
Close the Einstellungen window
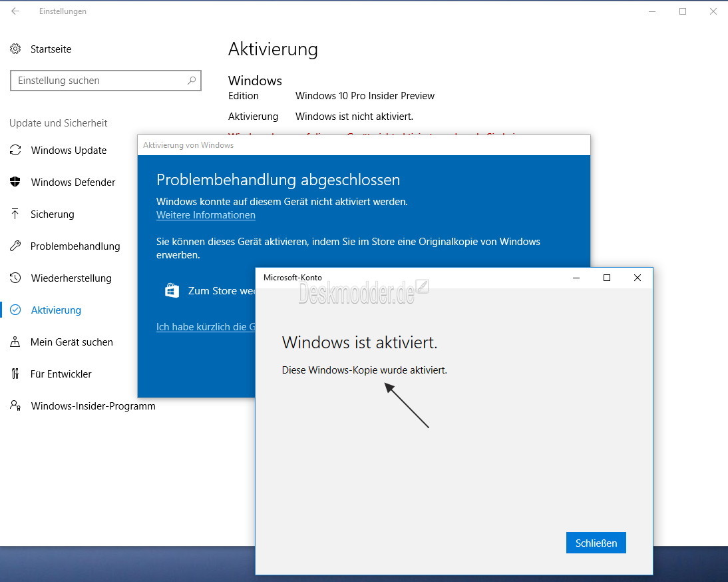coord(713,11)
